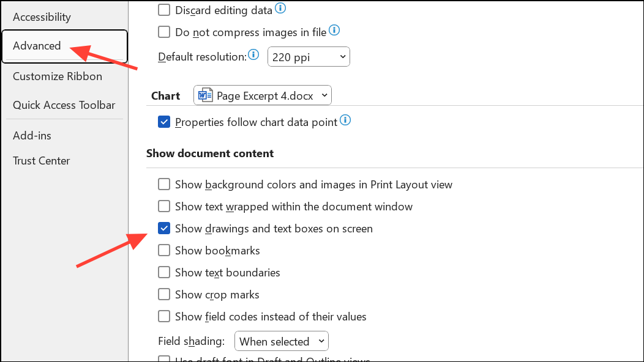The width and height of the screenshot is (644, 362).
Task: Click the Default resolution info icon
Action: click(x=253, y=56)
